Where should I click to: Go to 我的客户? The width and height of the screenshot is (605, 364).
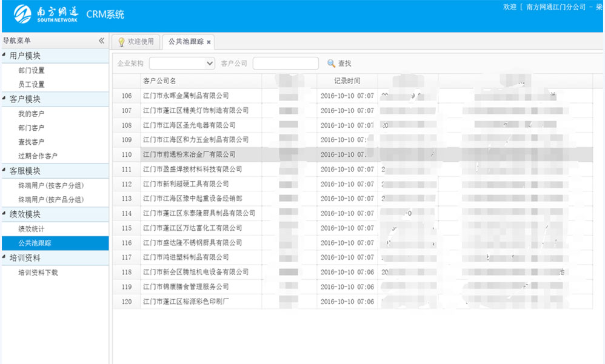pyautogui.click(x=32, y=114)
